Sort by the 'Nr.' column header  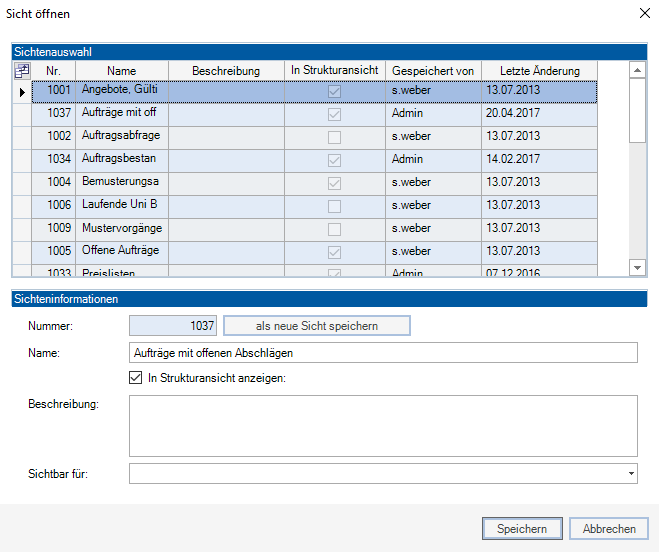point(53,71)
